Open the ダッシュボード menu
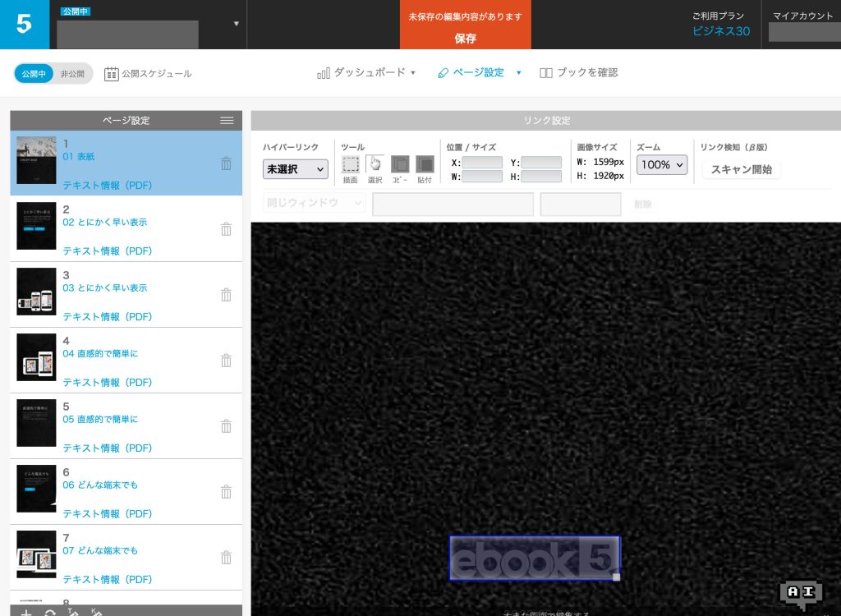 (366, 73)
